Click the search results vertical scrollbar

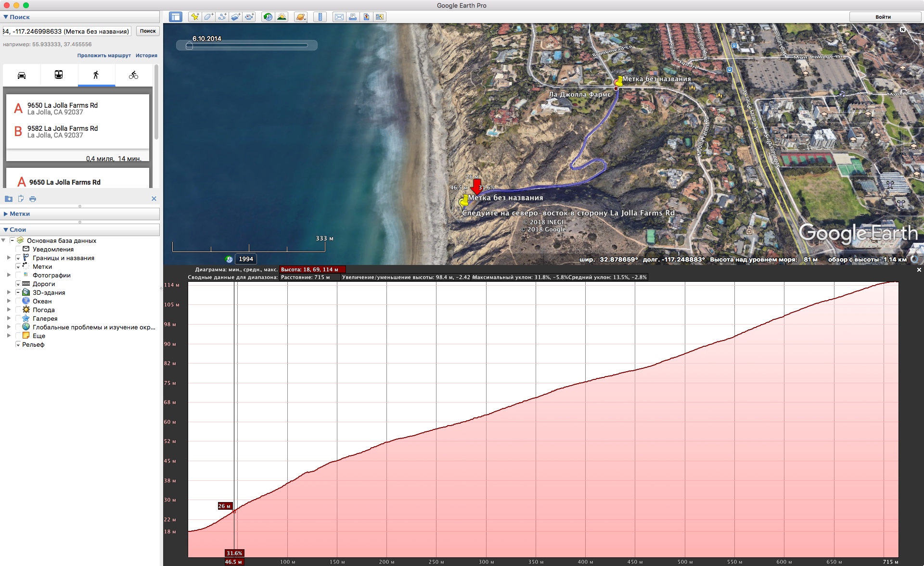tap(156, 102)
